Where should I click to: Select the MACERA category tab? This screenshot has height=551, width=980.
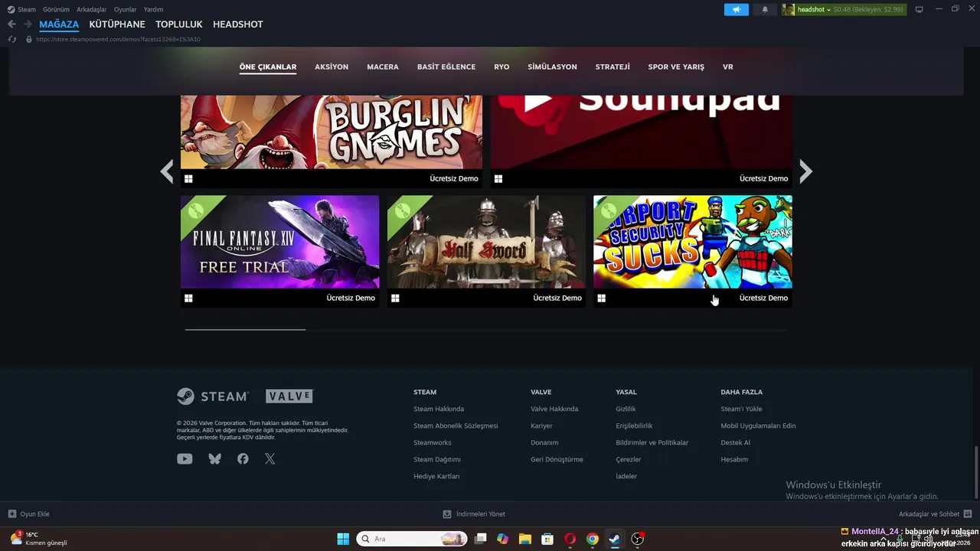(383, 67)
